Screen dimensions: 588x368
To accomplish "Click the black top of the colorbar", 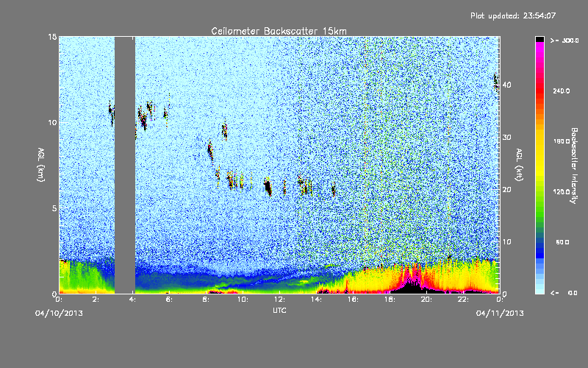I will (539, 39).
